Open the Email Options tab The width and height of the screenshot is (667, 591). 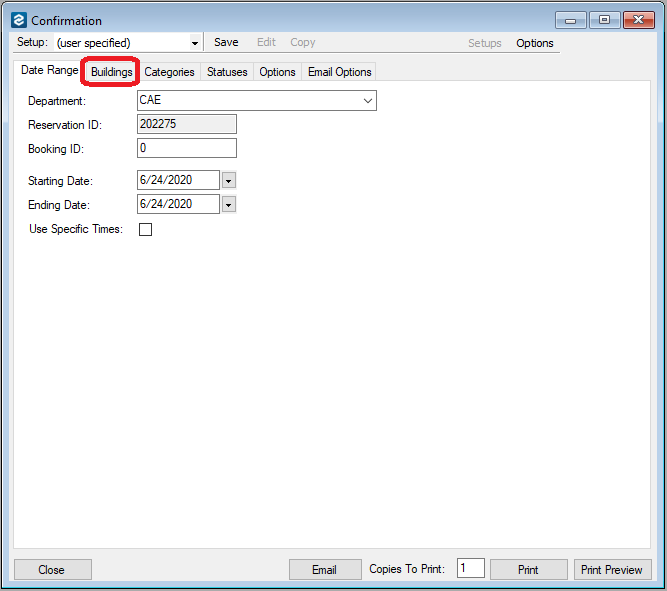(x=339, y=72)
